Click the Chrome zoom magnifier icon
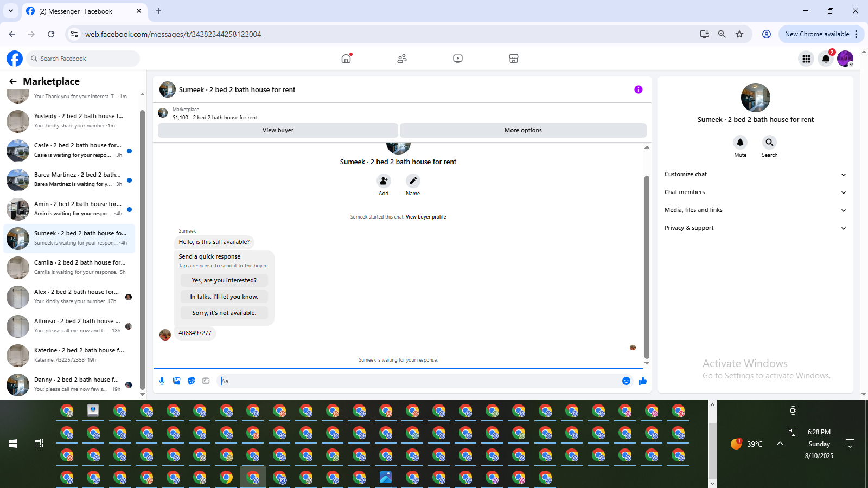The image size is (868, 488). [722, 34]
